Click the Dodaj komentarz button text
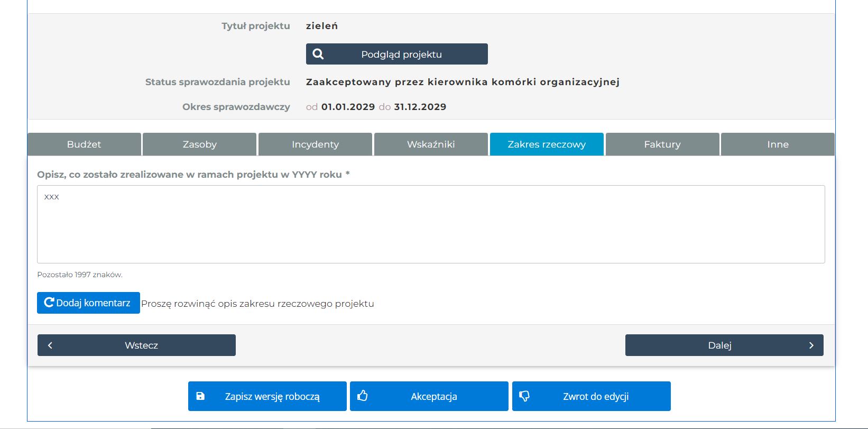Screen dimensions: 868x429 click(x=93, y=303)
